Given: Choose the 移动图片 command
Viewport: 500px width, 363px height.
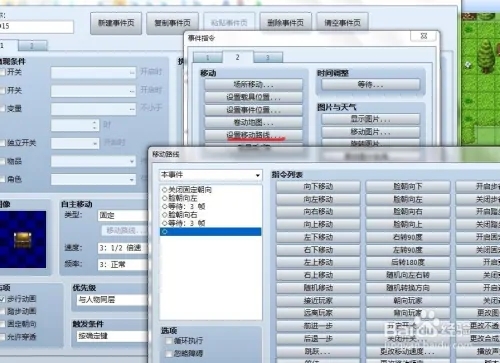Looking at the screenshot, I should pos(370,132).
